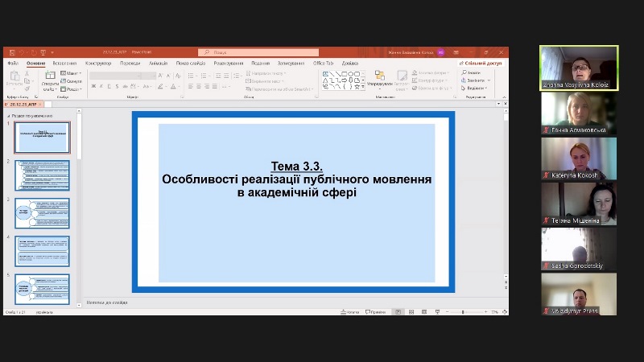Start slideshow from quick access toolbar icon
The width and height of the screenshot is (644, 362).
click(43, 52)
